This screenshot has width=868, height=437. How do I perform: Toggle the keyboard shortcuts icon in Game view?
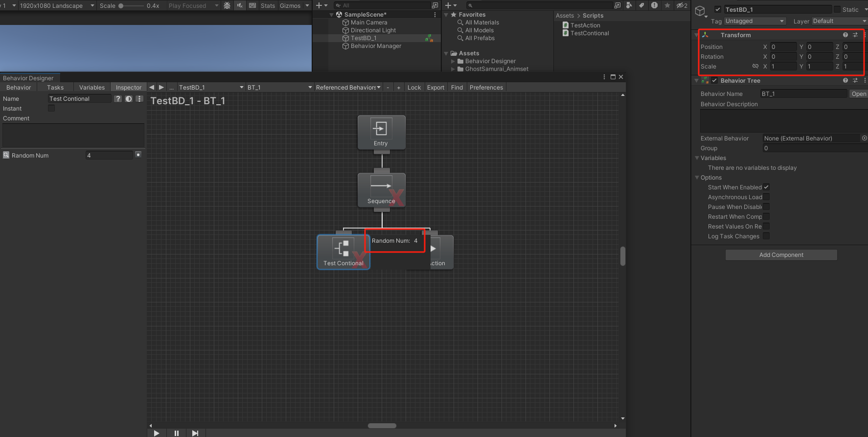[x=252, y=5]
